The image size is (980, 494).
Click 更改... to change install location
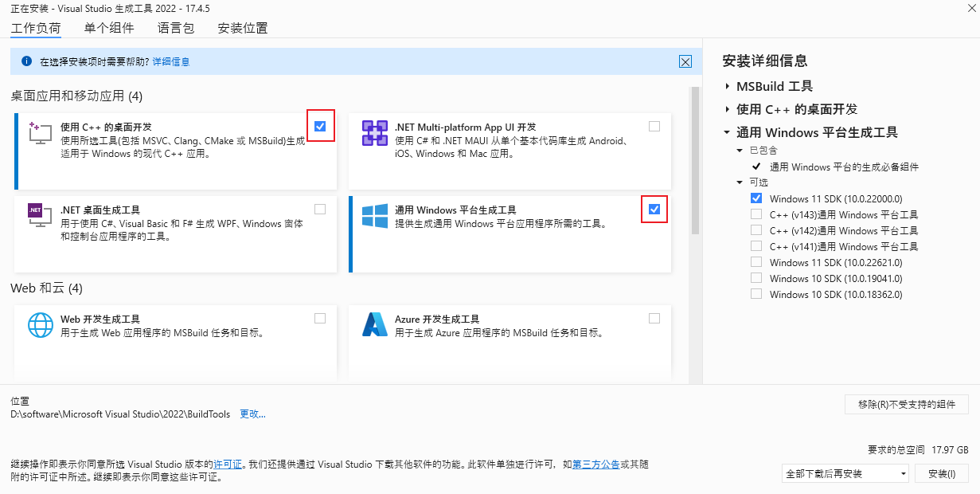click(x=252, y=414)
